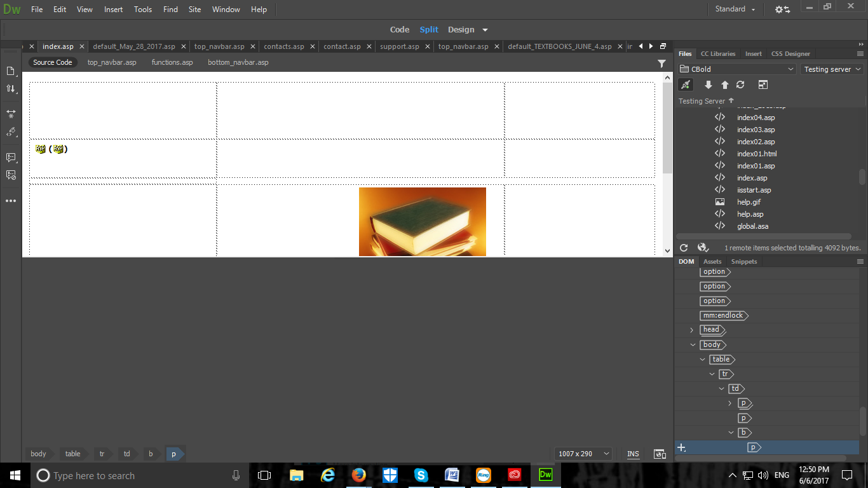The width and height of the screenshot is (868, 488).
Task: Switch to Design view
Action: 461,29
